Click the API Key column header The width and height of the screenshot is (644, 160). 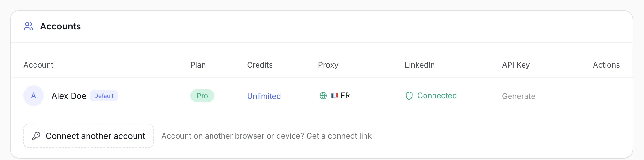point(516,65)
